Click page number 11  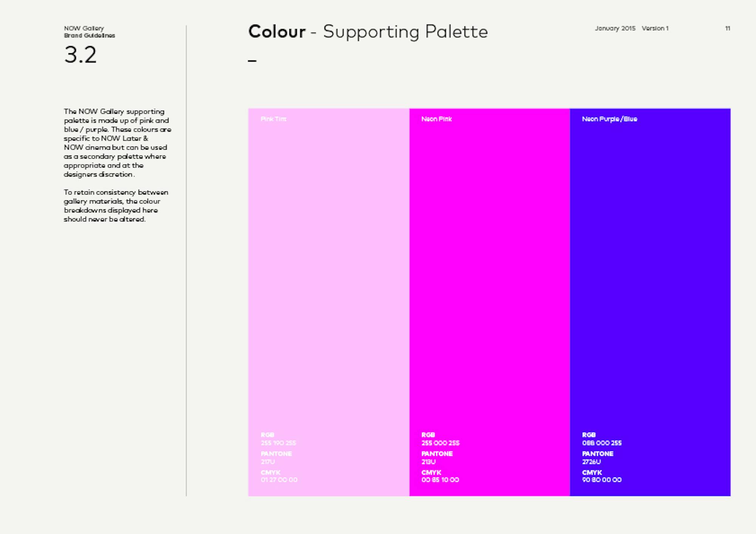[x=727, y=28]
